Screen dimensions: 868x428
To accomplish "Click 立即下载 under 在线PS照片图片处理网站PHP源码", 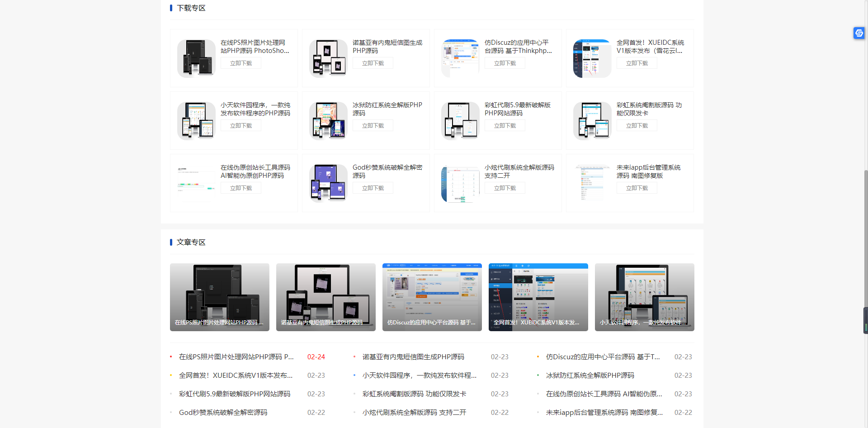I will tap(241, 63).
